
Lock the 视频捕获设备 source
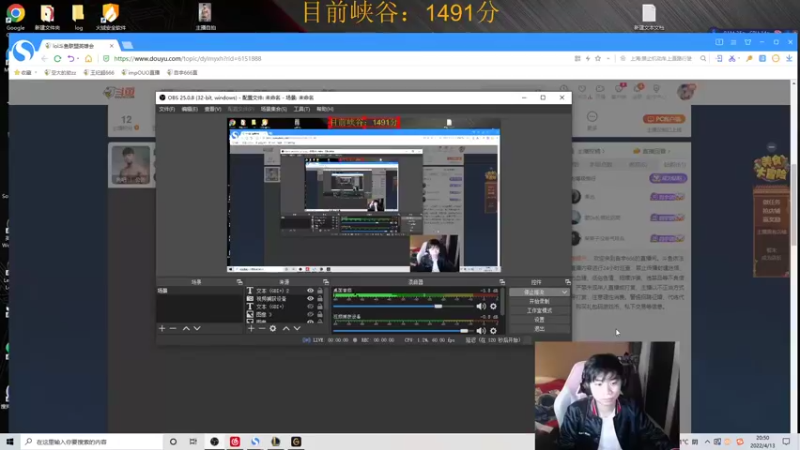pyautogui.click(x=320, y=298)
